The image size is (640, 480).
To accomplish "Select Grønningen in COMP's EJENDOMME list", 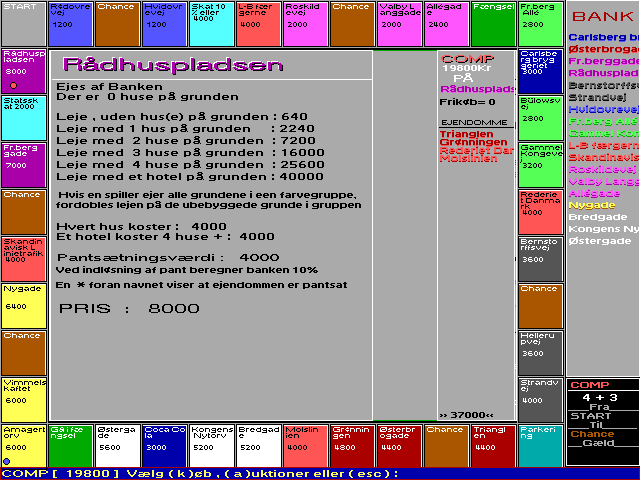I will (x=473, y=142).
